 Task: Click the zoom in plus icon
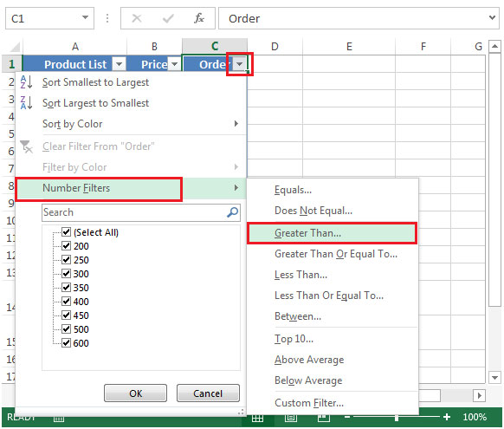(447, 417)
